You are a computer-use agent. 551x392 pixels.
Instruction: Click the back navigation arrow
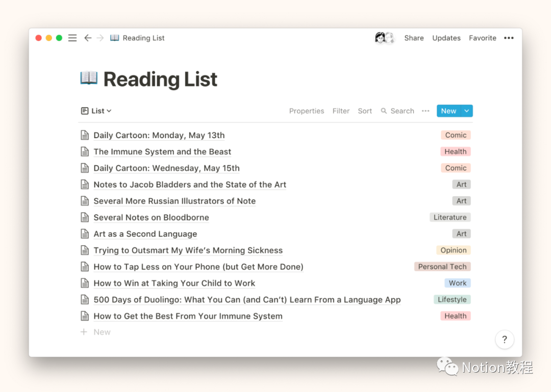click(x=88, y=38)
